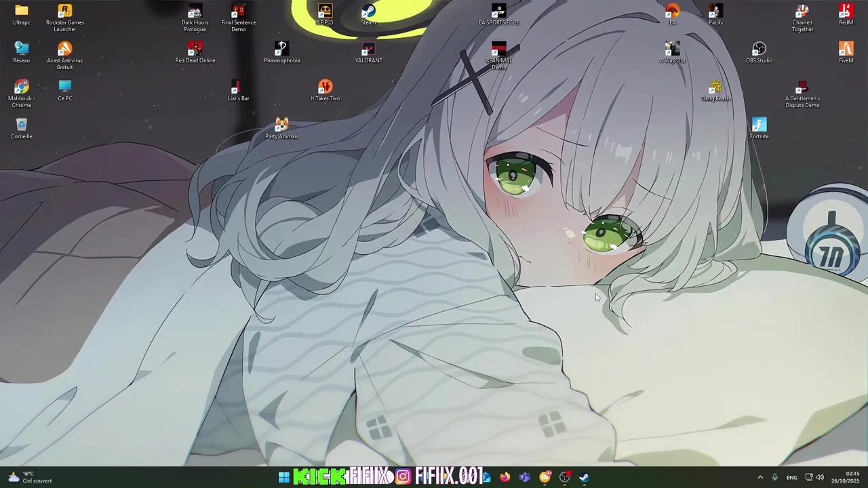Open Firefox from the taskbar
The height and width of the screenshot is (488, 868).
click(505, 477)
